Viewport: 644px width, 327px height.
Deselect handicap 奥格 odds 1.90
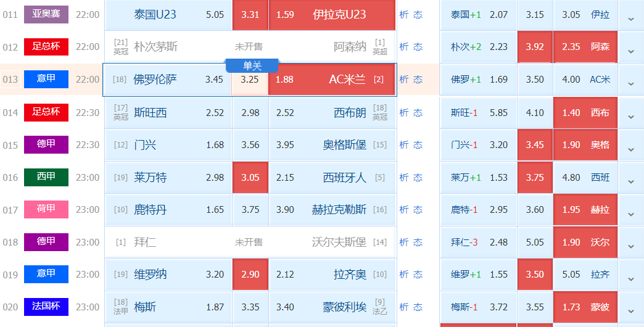tap(585, 145)
